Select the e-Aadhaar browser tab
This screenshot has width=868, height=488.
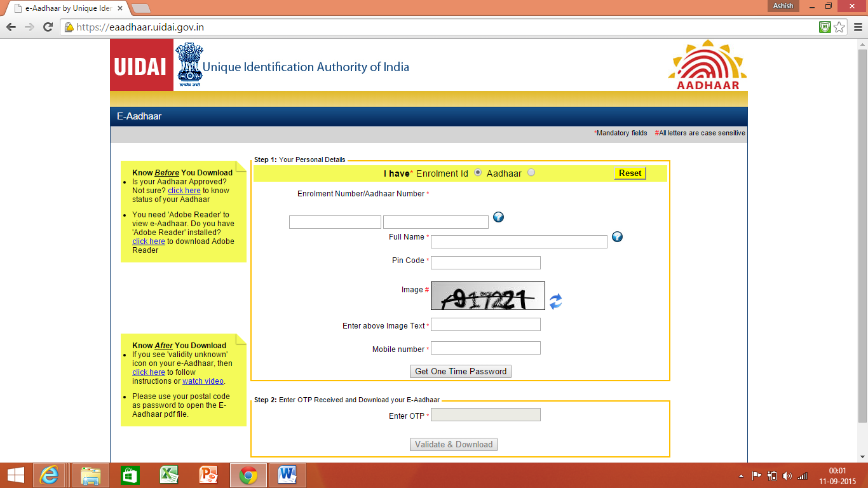click(x=67, y=8)
